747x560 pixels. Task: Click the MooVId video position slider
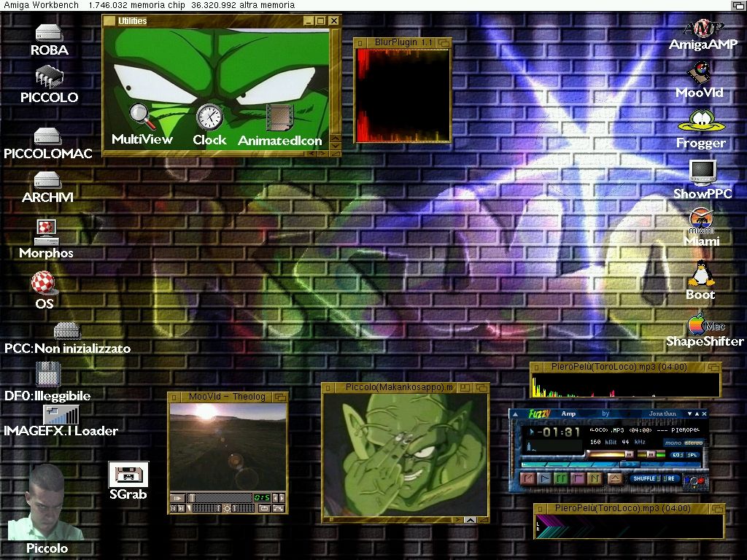pyautogui.click(x=220, y=498)
